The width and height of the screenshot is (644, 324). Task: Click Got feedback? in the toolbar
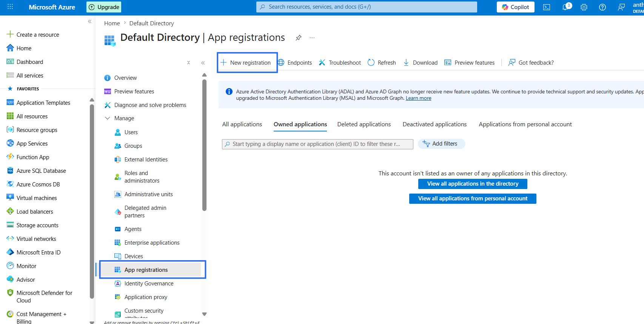tap(531, 63)
